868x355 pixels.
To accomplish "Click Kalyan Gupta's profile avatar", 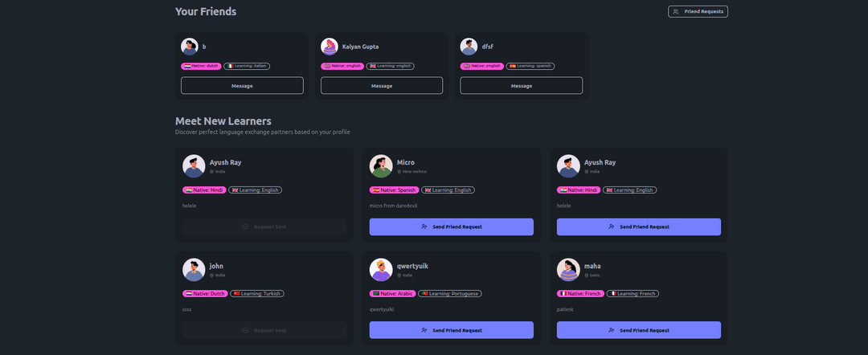I will 330,47.
